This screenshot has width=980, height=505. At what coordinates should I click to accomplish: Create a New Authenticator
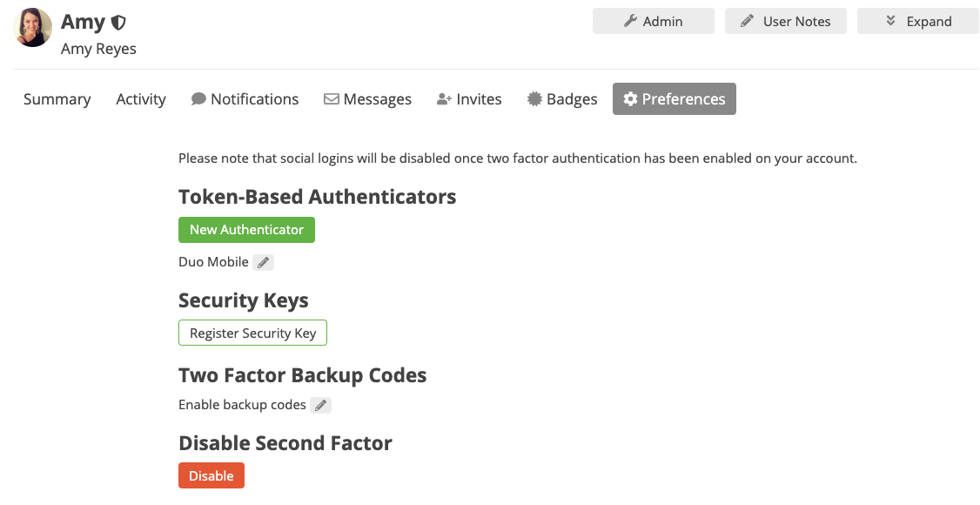246,229
